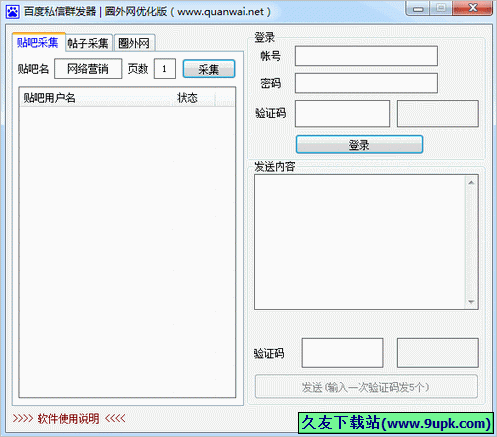Viewport: 497px width, 437px height.
Task: Click the 状态 column header
Action: [193, 98]
